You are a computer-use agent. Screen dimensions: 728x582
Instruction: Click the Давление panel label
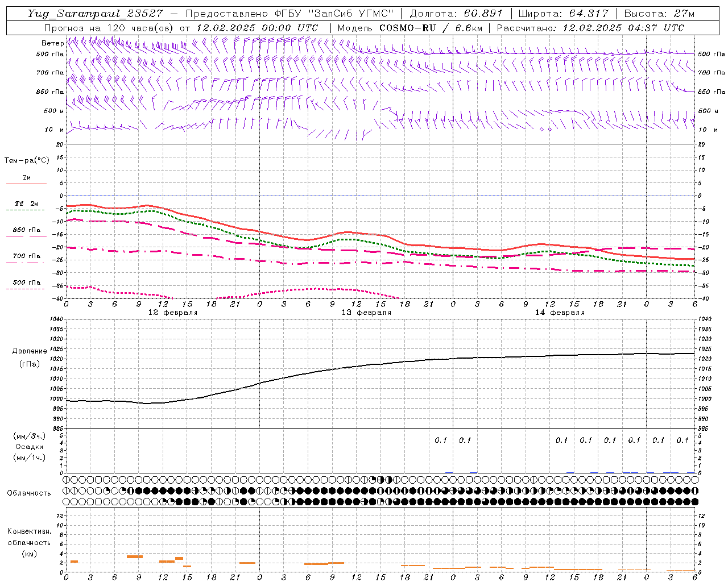[x=30, y=351]
